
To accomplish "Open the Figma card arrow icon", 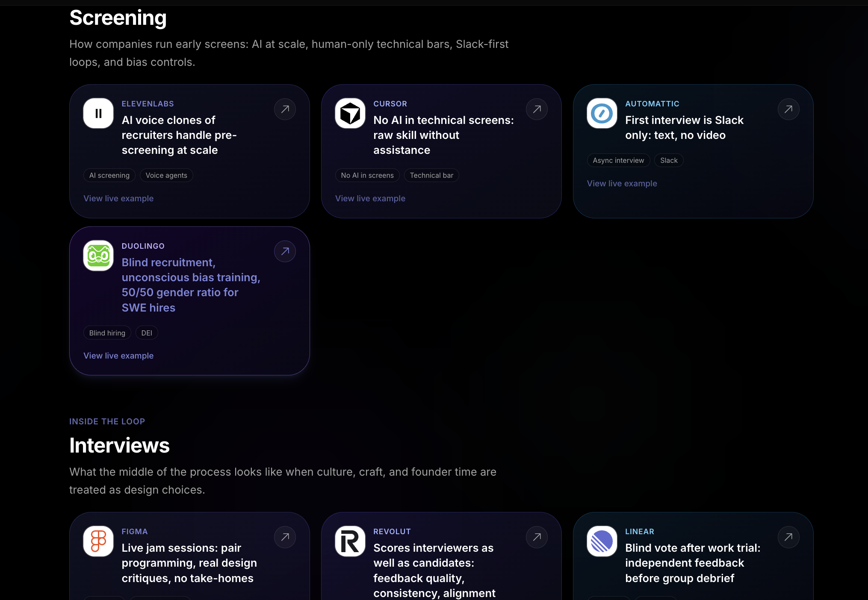I will [x=285, y=537].
